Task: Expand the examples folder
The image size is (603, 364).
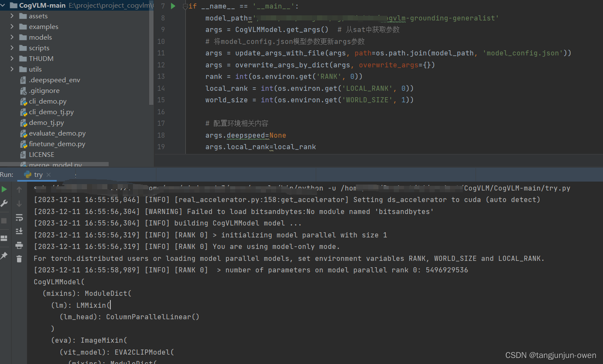Action: (12, 27)
